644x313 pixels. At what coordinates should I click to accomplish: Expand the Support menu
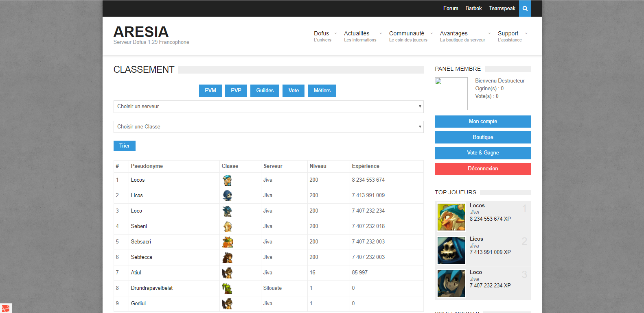[x=512, y=36]
